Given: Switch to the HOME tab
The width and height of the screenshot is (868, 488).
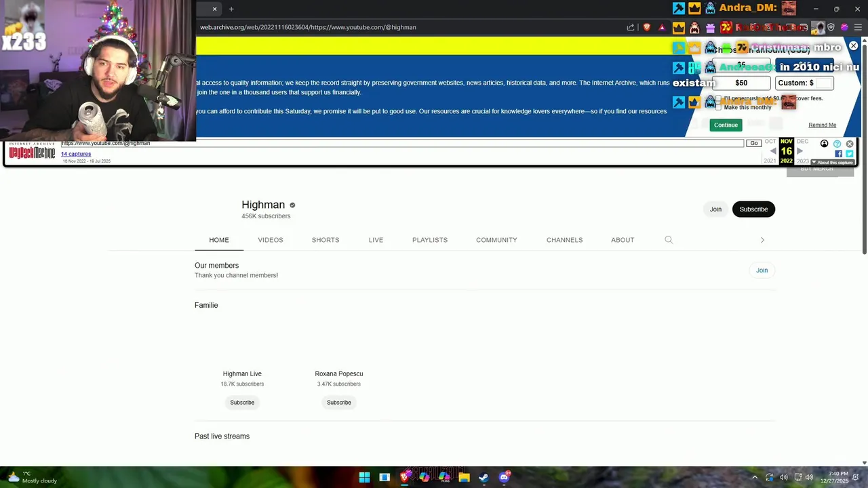Looking at the screenshot, I should 219,240.
